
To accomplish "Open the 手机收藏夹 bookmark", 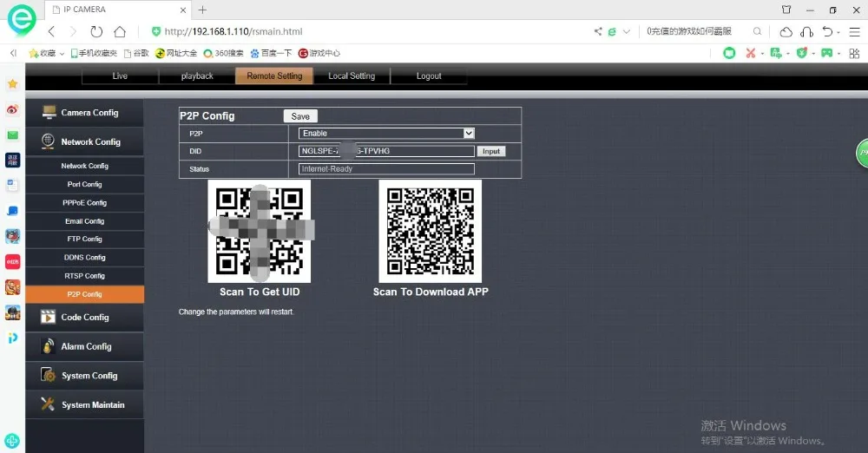I will click(94, 53).
